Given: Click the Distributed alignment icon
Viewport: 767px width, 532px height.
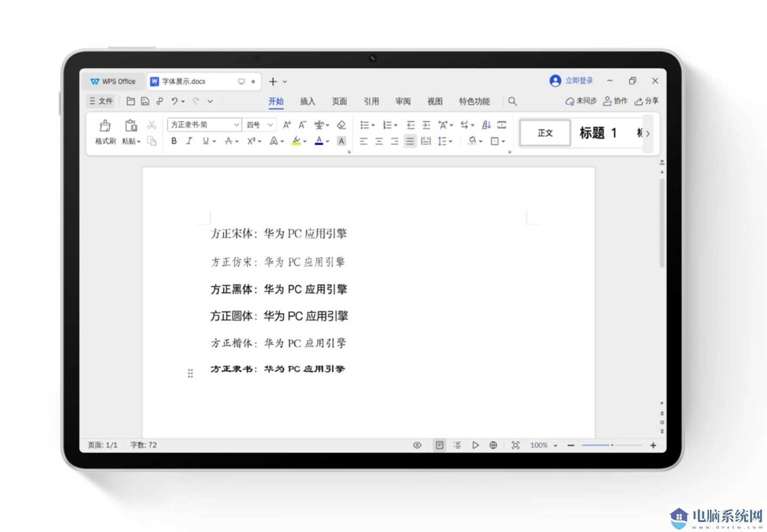Looking at the screenshot, I should pyautogui.click(x=426, y=141).
